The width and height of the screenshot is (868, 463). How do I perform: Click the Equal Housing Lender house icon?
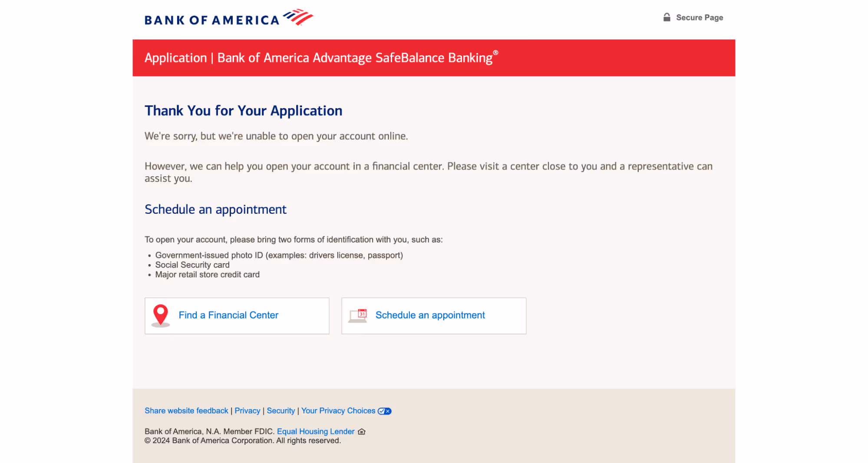[x=361, y=431]
